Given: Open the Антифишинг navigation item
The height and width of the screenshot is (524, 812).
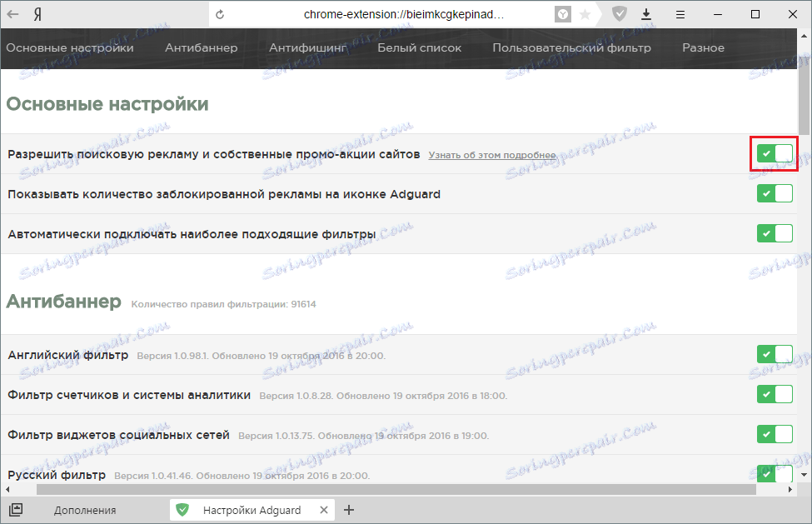Looking at the screenshot, I should click(308, 47).
